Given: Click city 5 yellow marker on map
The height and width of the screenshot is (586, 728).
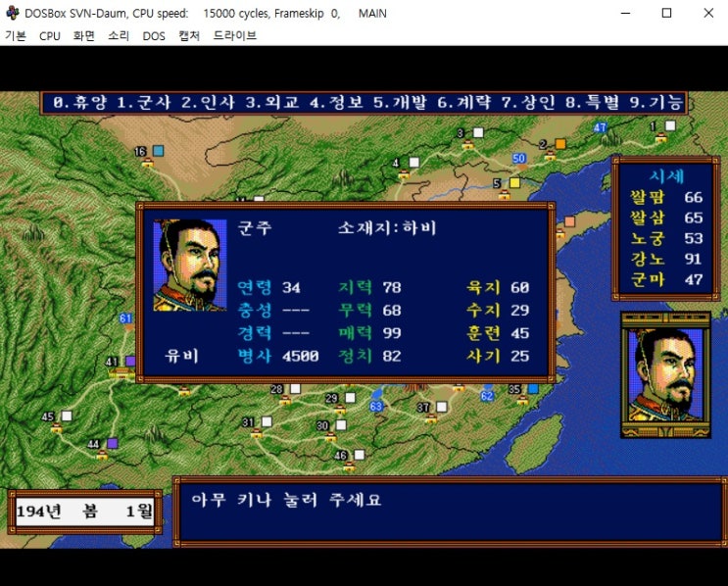Looking at the screenshot, I should [x=515, y=182].
